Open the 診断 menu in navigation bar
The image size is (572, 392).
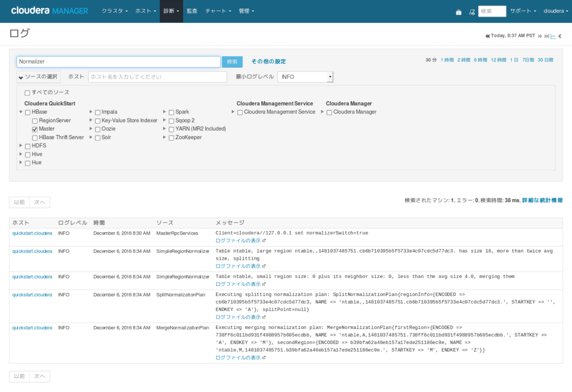(171, 11)
